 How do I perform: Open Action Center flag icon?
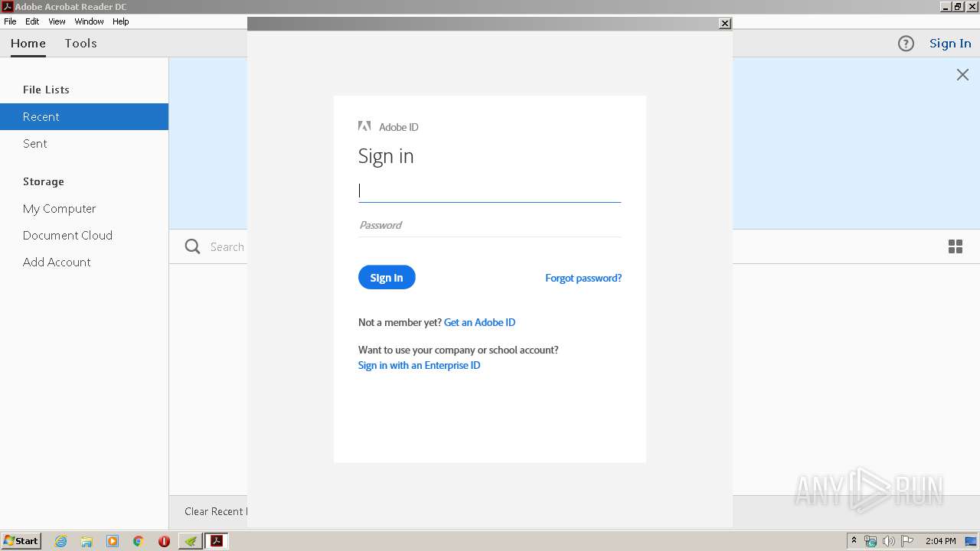(907, 541)
